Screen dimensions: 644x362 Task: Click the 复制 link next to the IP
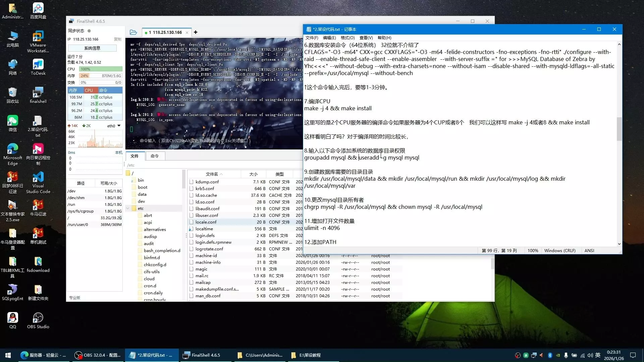[x=117, y=39]
